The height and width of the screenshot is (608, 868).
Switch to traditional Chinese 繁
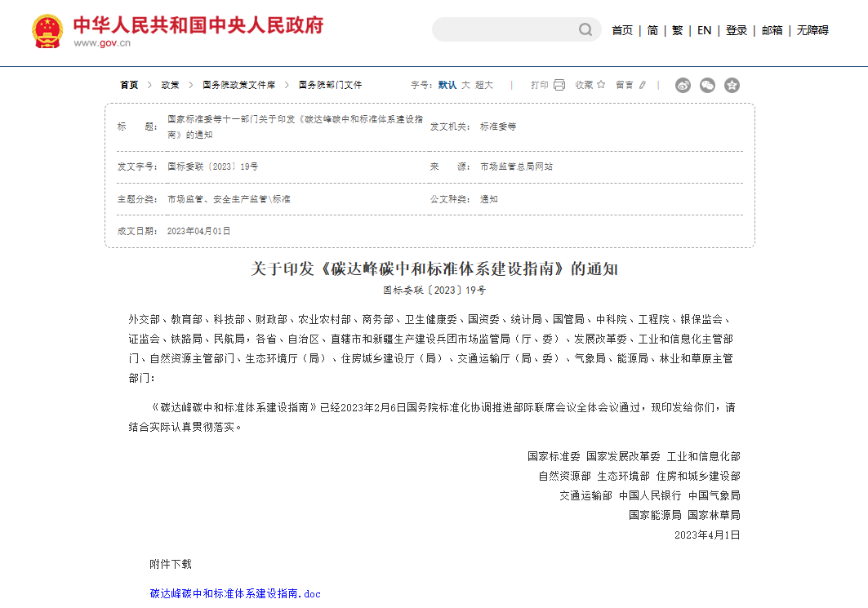click(x=677, y=30)
